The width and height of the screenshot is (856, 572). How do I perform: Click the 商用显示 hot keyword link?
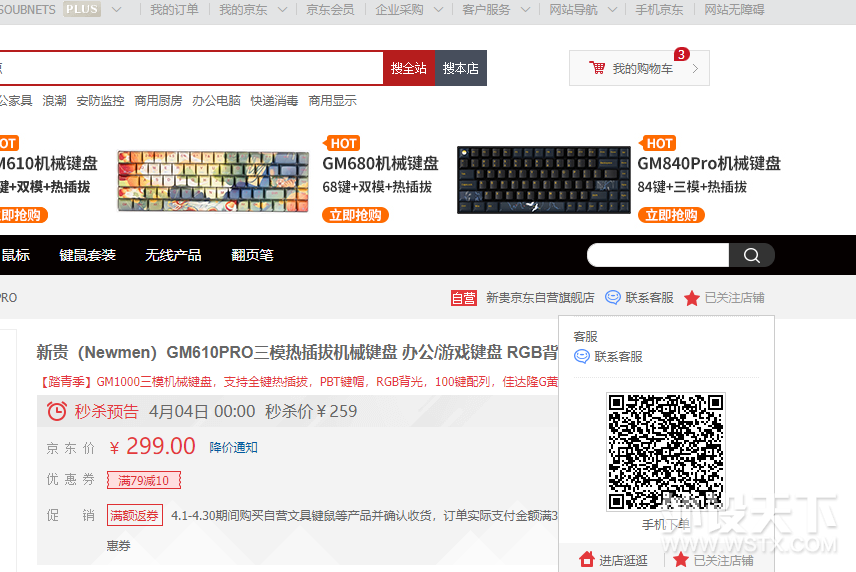332,100
